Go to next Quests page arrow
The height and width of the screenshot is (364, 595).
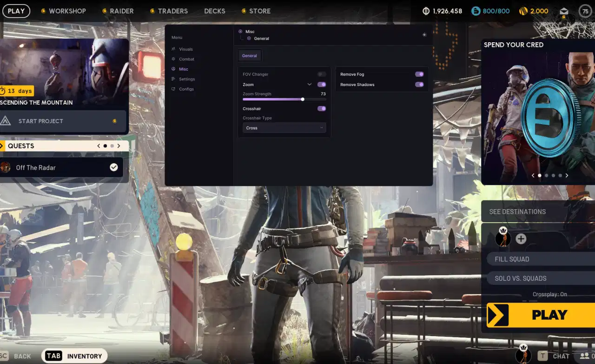119,146
